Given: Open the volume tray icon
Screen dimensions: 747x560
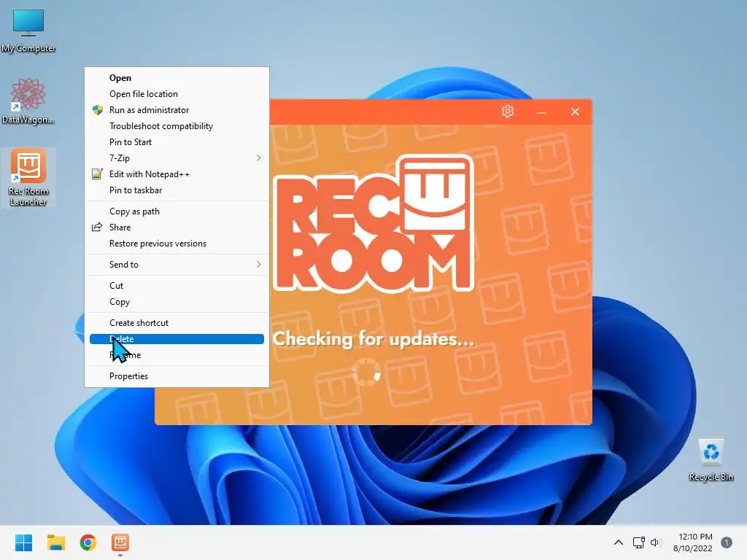Looking at the screenshot, I should pyautogui.click(x=656, y=542).
